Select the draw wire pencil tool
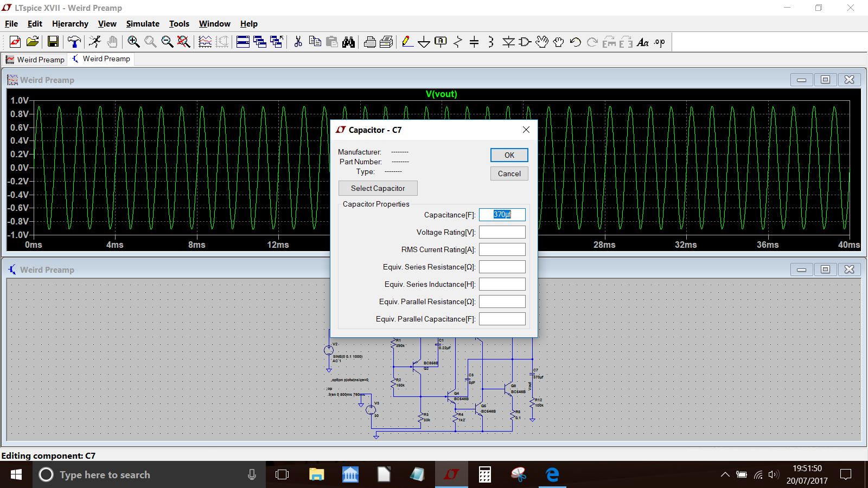This screenshot has width=868, height=488. pyautogui.click(x=407, y=42)
